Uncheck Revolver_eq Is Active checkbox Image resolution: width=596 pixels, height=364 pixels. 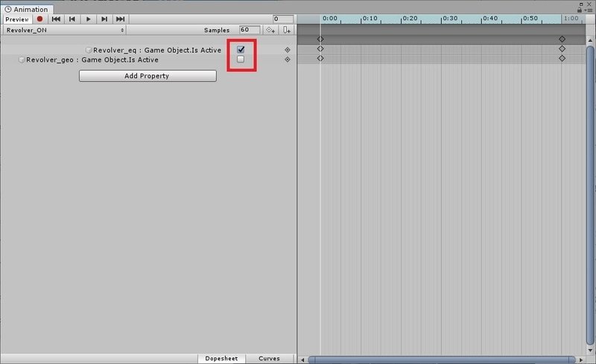[241, 49]
